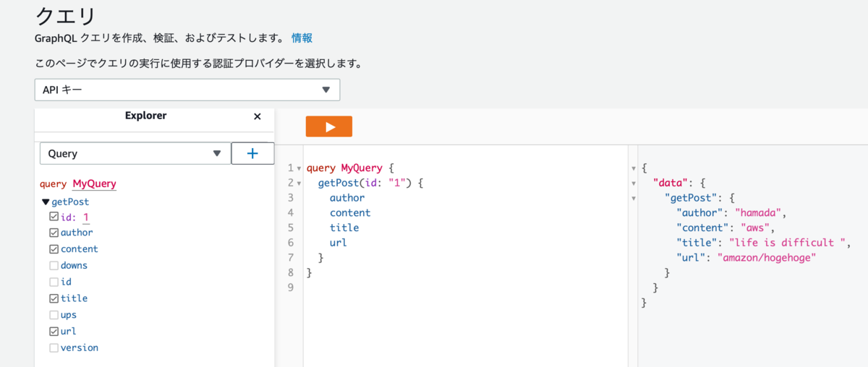Click 'query MyQuery {' in the editor

[x=350, y=168]
